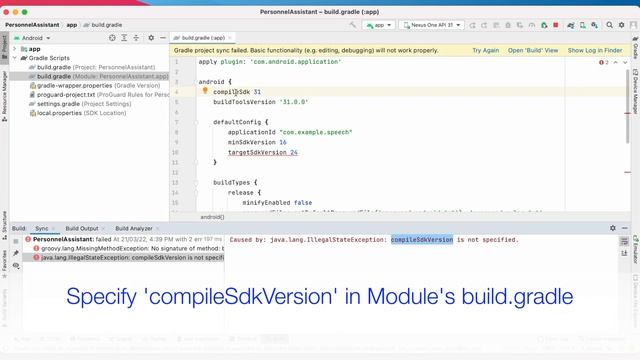Screen dimensions: 640x360
Task: Open the Resource Manager side tab
Action: pos(4,96)
